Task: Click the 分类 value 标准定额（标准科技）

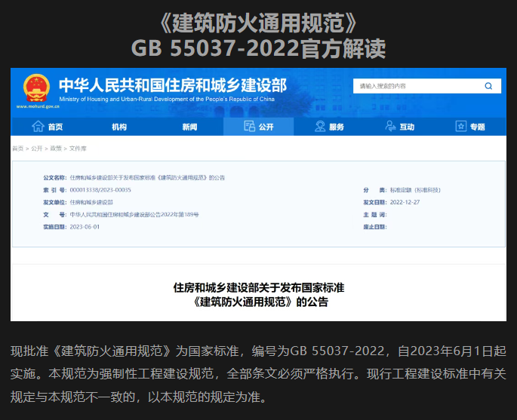Action: tap(415, 190)
